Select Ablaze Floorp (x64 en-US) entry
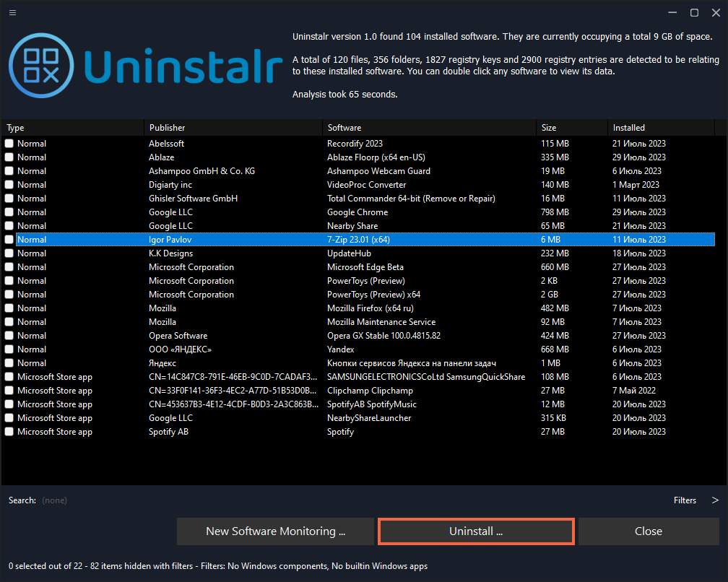The height and width of the screenshot is (582, 728). coord(376,157)
